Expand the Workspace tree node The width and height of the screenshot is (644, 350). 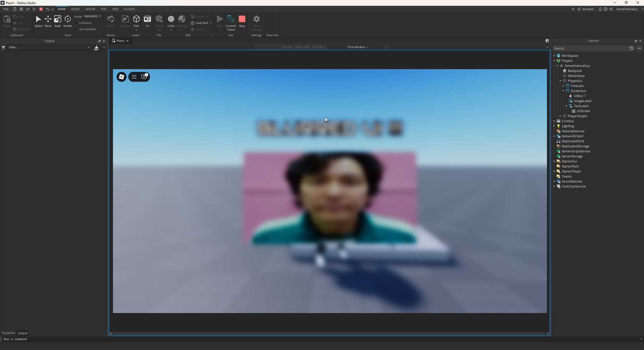tap(554, 56)
